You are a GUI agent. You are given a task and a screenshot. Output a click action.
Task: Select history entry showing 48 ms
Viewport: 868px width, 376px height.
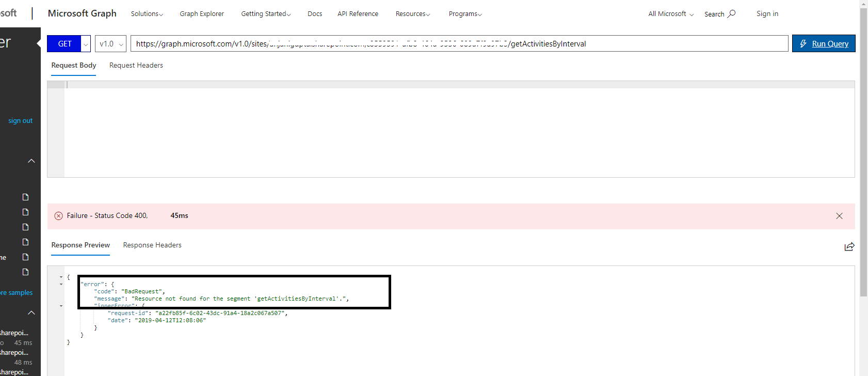17,357
